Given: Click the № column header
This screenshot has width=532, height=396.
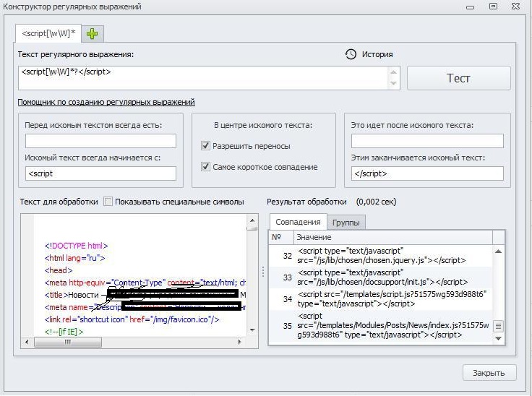Looking at the screenshot, I should pyautogui.click(x=281, y=237).
